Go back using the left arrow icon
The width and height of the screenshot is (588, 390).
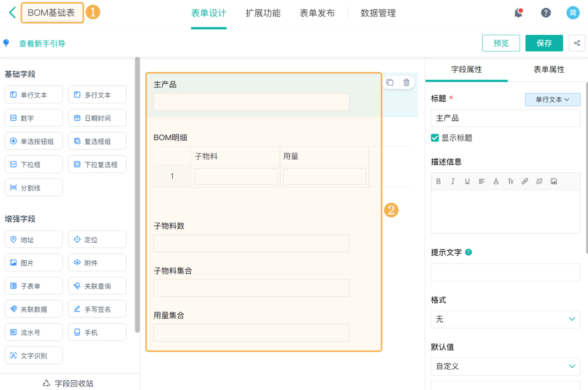pos(12,13)
